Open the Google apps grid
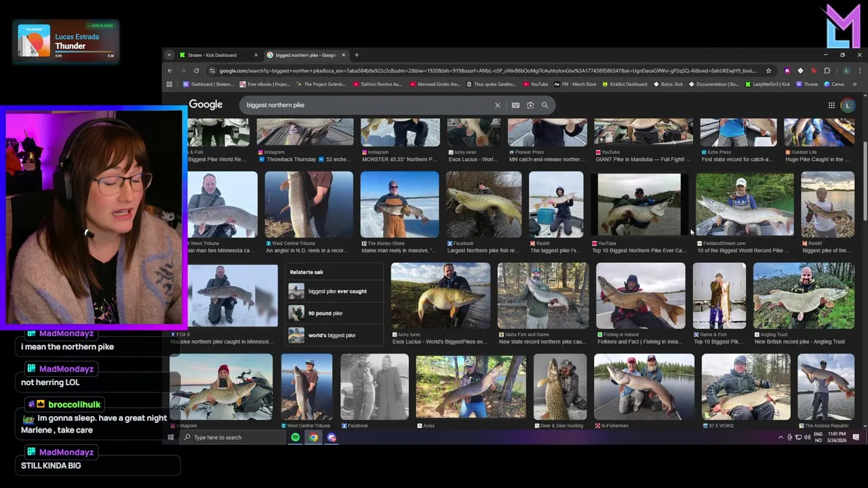The image size is (868, 488). (831, 105)
